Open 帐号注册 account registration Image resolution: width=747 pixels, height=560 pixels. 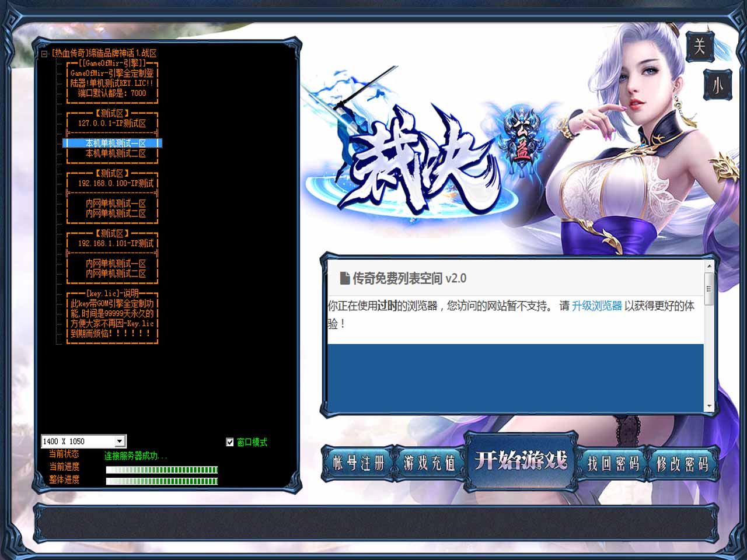point(358,464)
